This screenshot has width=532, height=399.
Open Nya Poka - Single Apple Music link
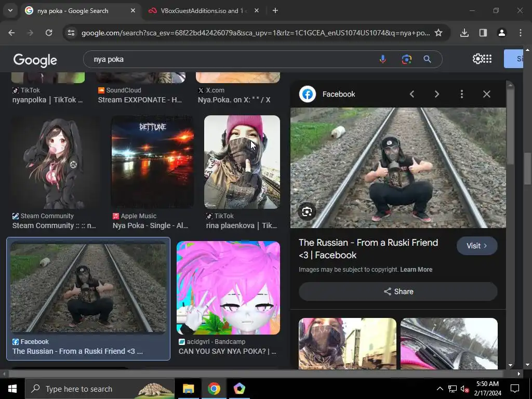click(x=150, y=225)
